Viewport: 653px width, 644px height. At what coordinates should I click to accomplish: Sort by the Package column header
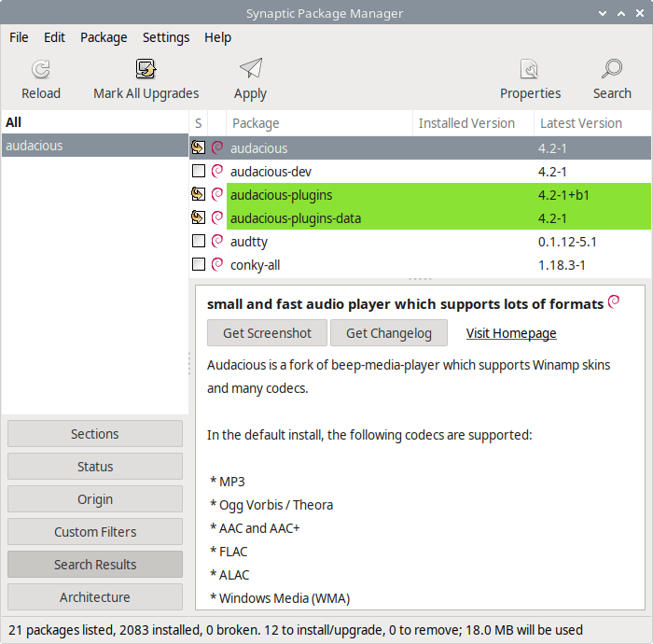coord(319,123)
